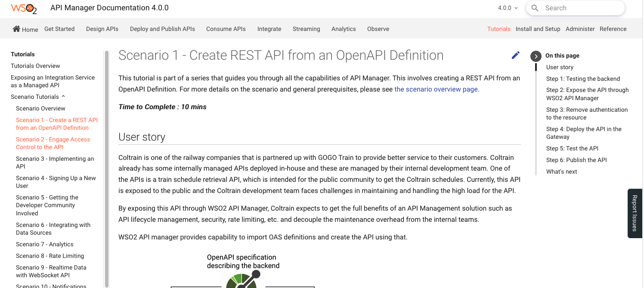Screen dimensions: 644x288
Task: Click the search magnifier icon
Action: pos(535,8)
